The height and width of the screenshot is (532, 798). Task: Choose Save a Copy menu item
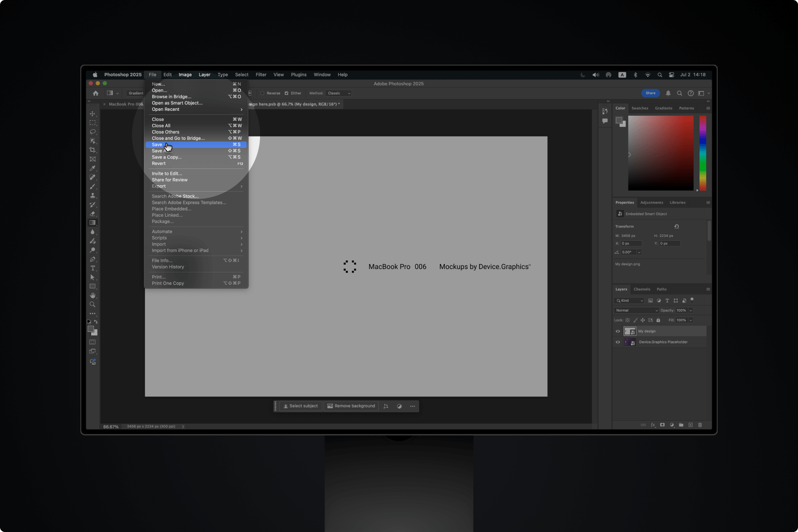(197, 157)
